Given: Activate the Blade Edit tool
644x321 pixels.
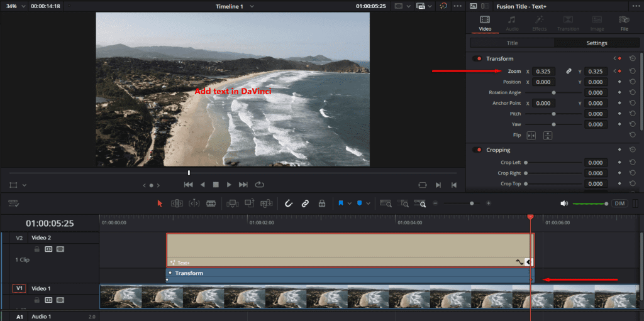Looking at the screenshot, I should (211, 204).
